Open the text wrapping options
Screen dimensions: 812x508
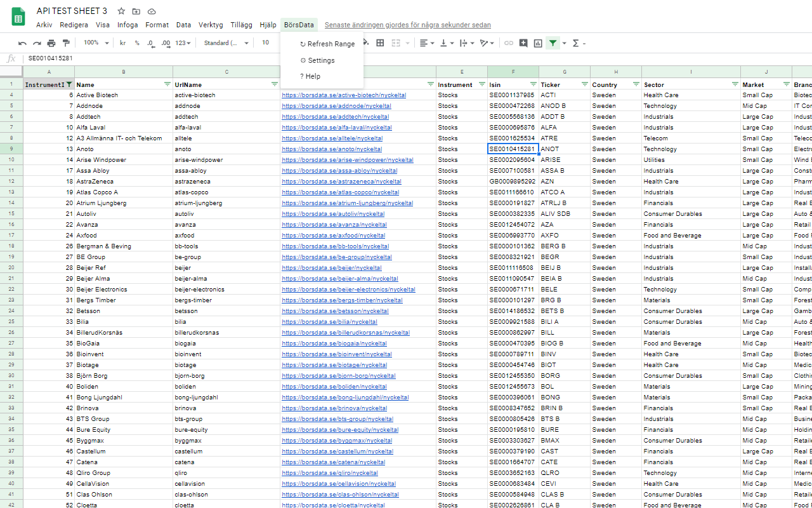[x=467, y=43]
